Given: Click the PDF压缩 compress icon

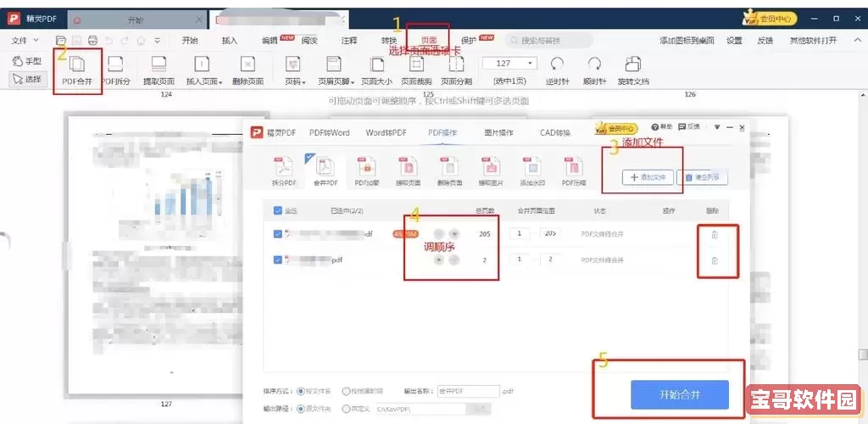Looking at the screenshot, I should 574,166.
